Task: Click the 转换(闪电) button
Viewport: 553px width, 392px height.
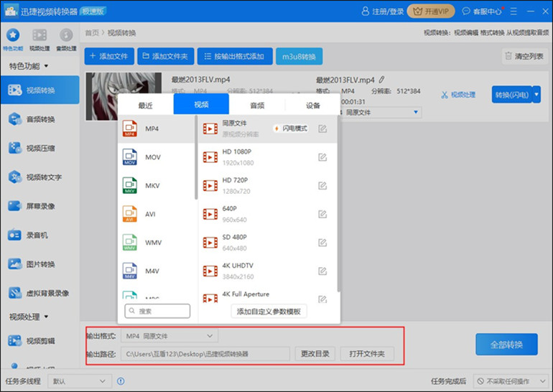Action: (x=512, y=95)
